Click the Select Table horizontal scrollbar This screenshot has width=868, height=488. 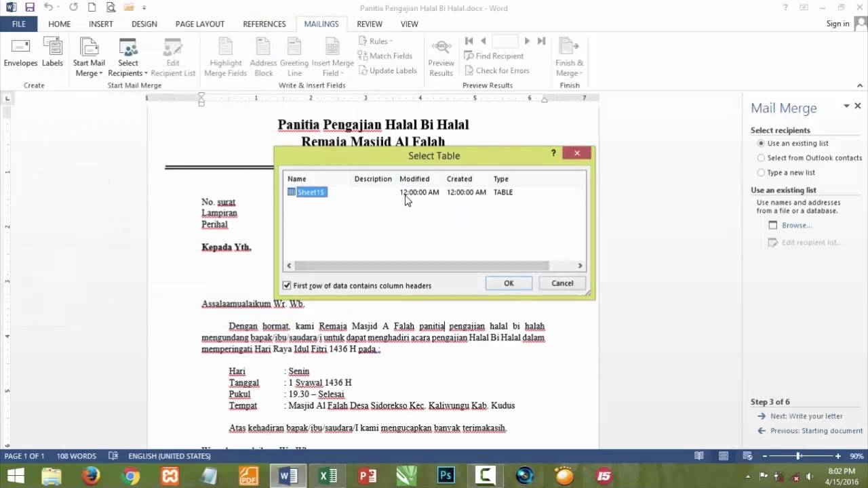(x=421, y=266)
